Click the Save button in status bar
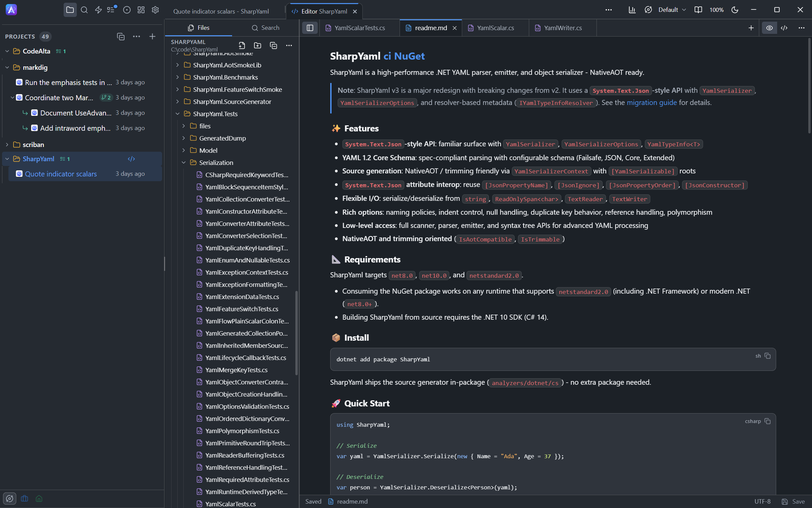 [793, 502]
